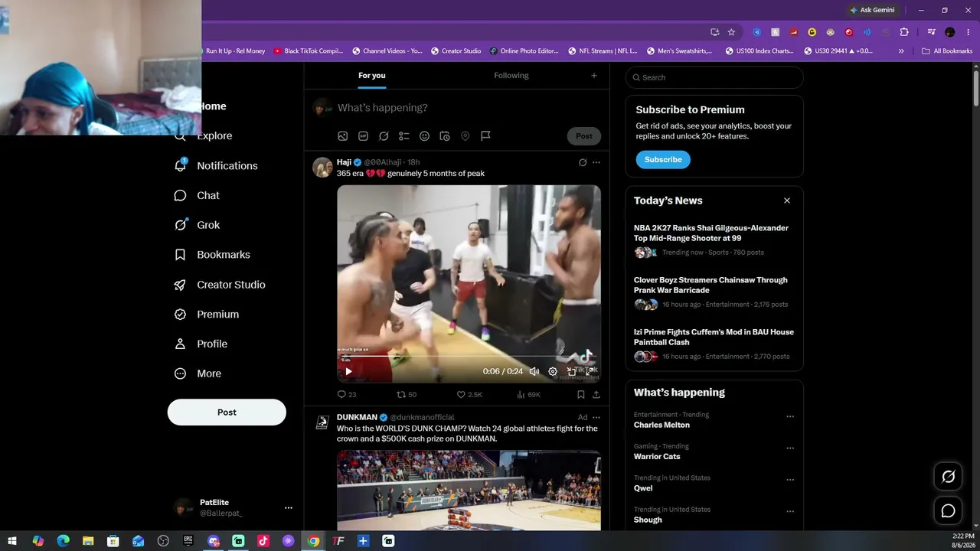Toggle fullscreen on Haji's video

590,372
